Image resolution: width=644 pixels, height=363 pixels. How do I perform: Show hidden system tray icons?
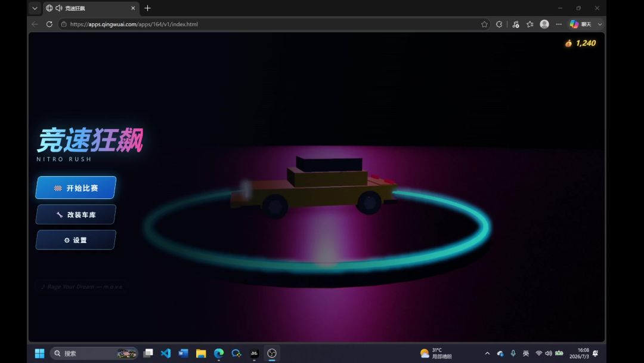click(x=487, y=353)
